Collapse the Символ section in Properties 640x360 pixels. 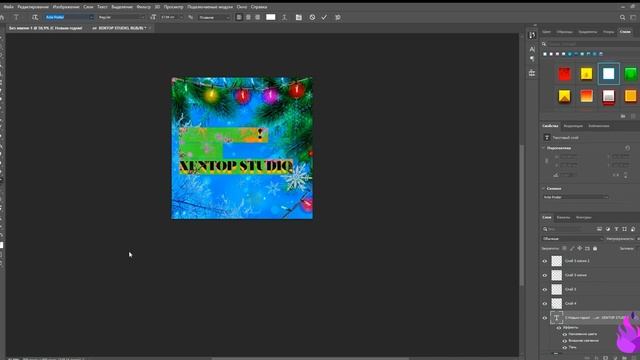pos(544,189)
